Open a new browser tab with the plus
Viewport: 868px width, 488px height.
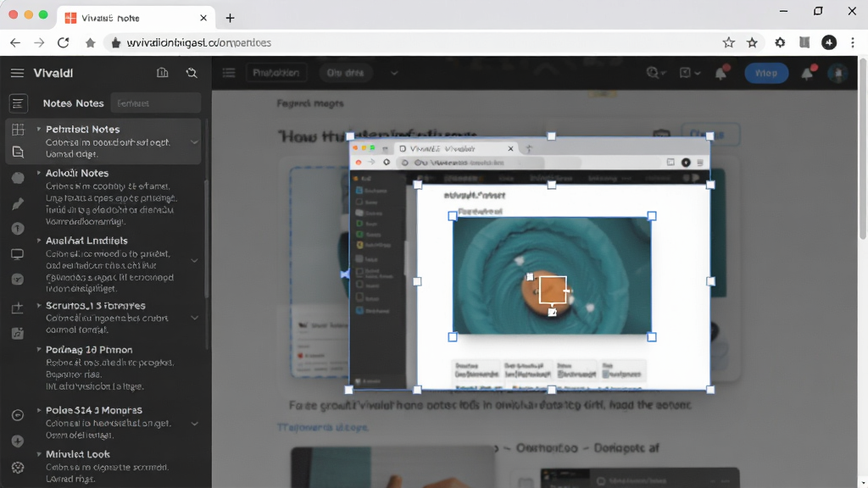(230, 18)
